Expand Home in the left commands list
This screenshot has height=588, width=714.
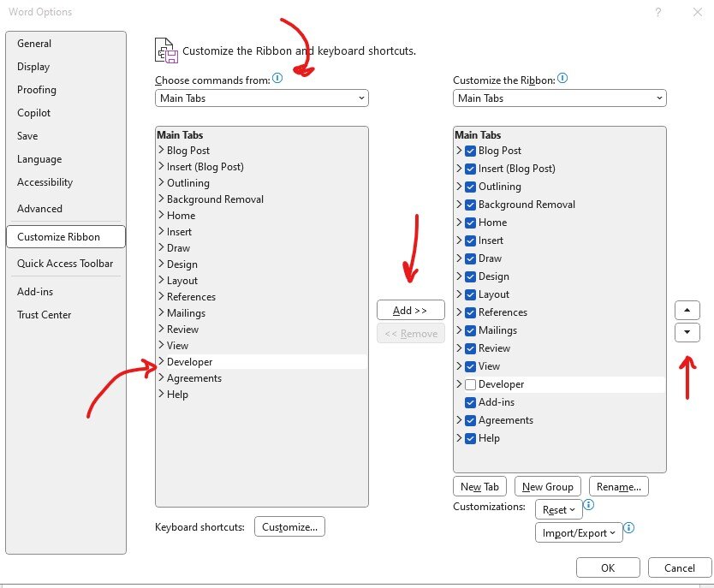(161, 215)
